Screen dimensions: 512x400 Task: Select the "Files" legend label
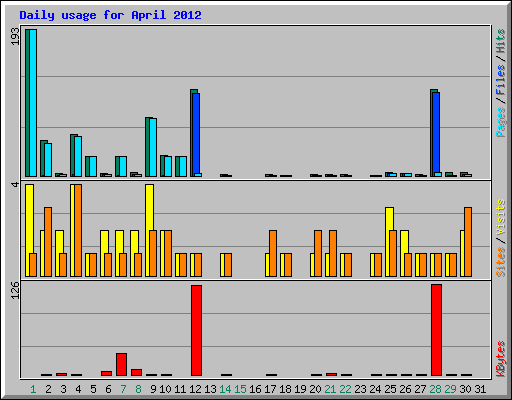point(501,80)
